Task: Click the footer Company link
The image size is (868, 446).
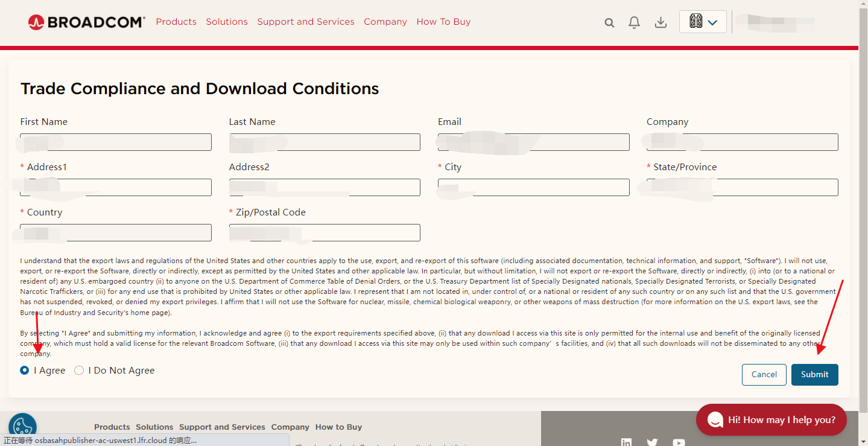Action: (290, 427)
